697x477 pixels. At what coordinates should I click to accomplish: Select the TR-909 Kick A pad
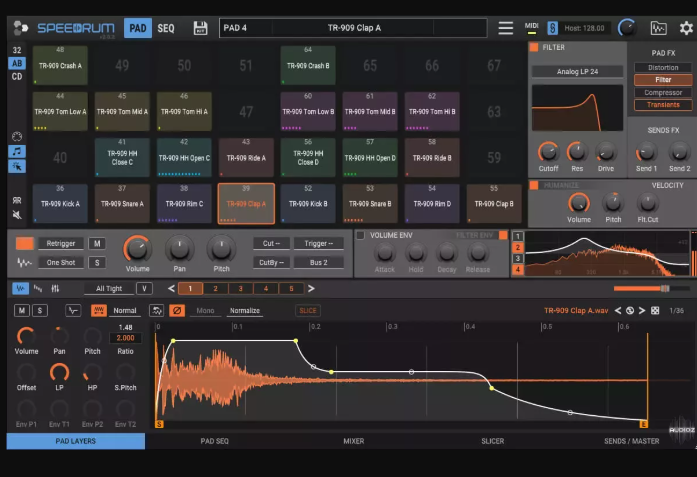[x=60, y=204]
